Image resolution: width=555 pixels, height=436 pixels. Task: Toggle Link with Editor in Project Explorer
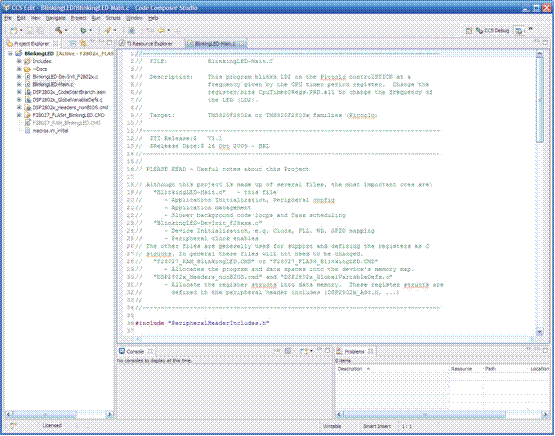click(x=83, y=43)
